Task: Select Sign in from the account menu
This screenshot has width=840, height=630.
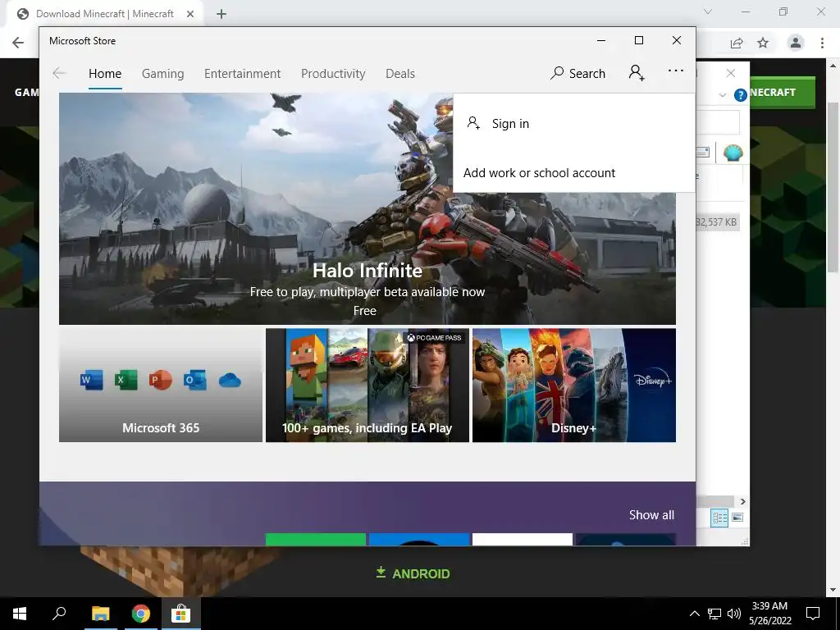Action: pos(573,124)
